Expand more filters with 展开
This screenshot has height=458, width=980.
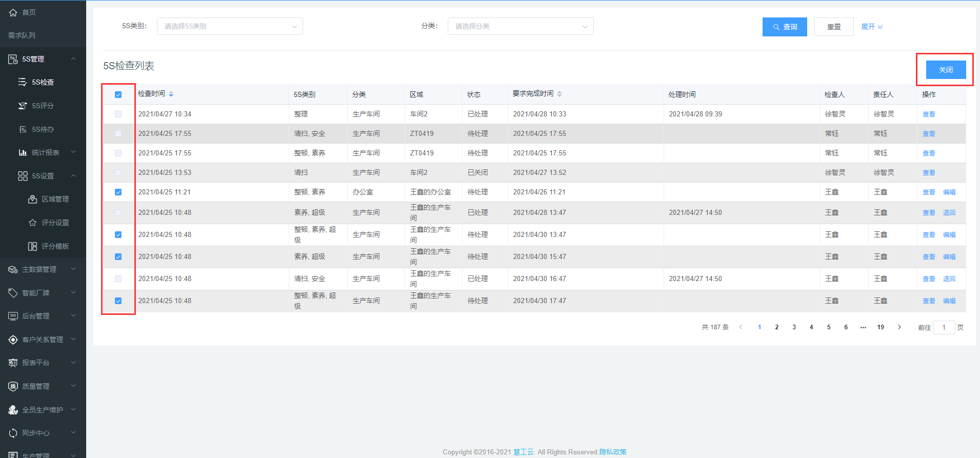871,27
